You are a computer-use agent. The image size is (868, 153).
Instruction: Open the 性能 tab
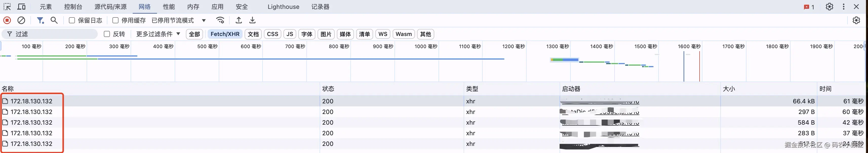pyautogui.click(x=169, y=7)
